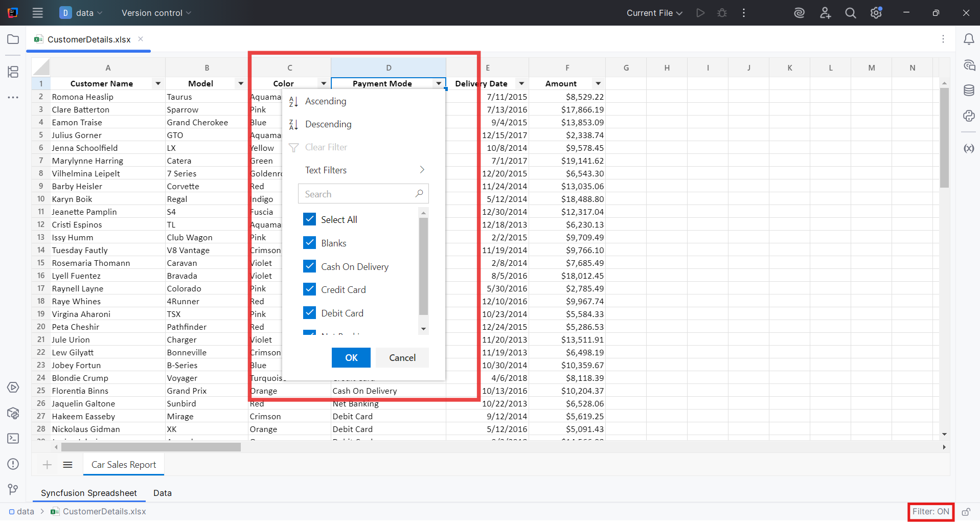Screen dimensions: 980x522
Task: Show notifications via the bell icon
Action: click(x=969, y=39)
